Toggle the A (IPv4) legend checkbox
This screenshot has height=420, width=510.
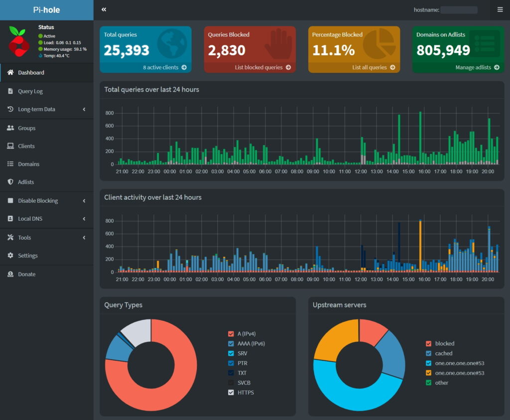coord(231,334)
